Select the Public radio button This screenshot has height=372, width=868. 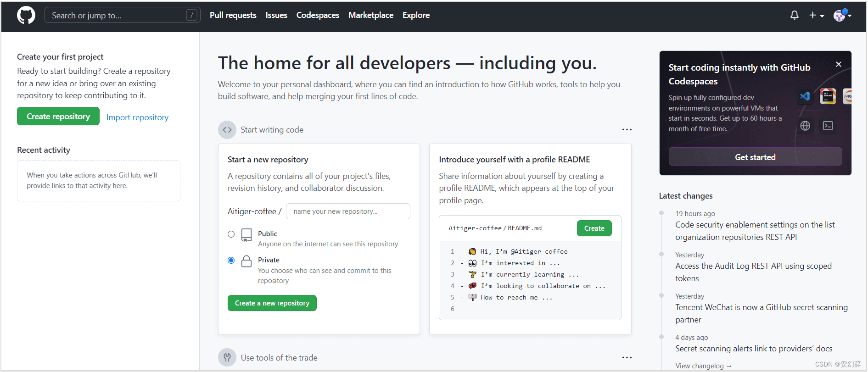(x=231, y=234)
